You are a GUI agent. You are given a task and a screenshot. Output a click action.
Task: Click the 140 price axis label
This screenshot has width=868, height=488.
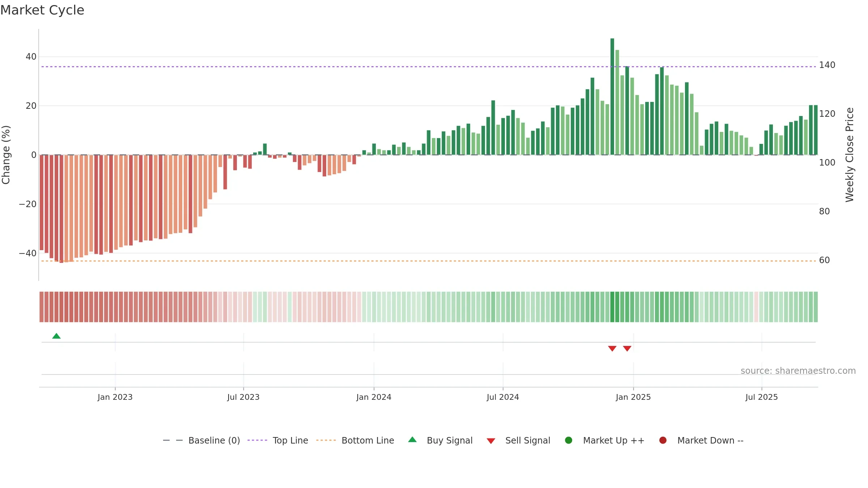tap(827, 65)
